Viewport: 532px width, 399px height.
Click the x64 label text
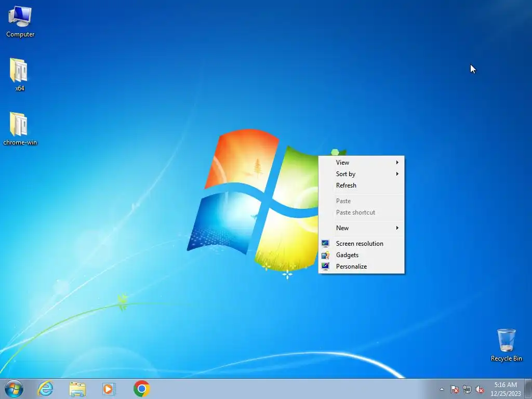[x=20, y=88]
